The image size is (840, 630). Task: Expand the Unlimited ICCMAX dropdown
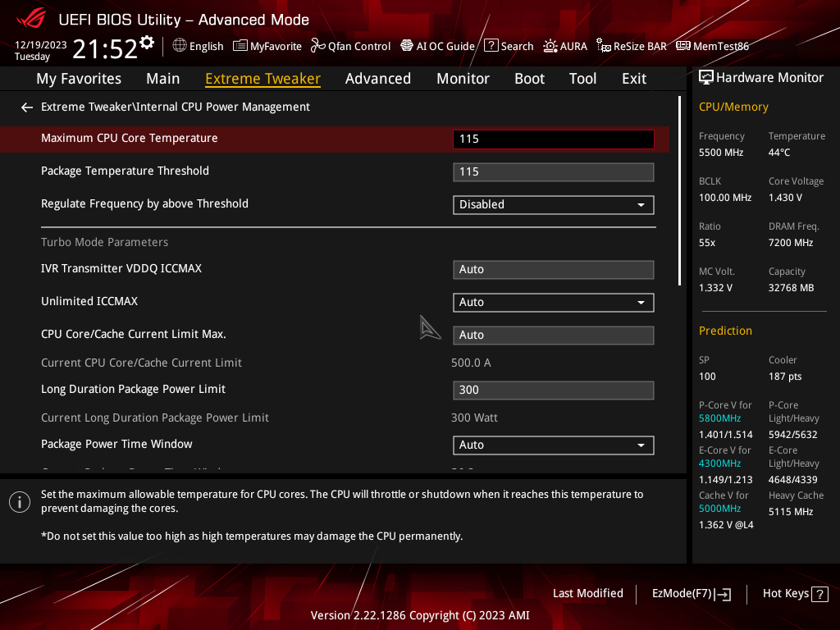coord(554,302)
